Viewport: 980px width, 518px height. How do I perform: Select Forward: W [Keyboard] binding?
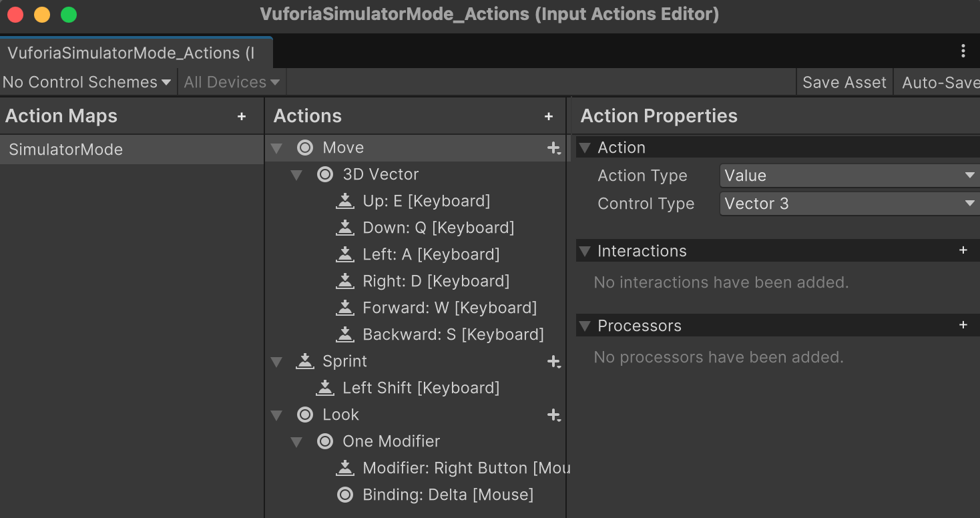pos(415,308)
